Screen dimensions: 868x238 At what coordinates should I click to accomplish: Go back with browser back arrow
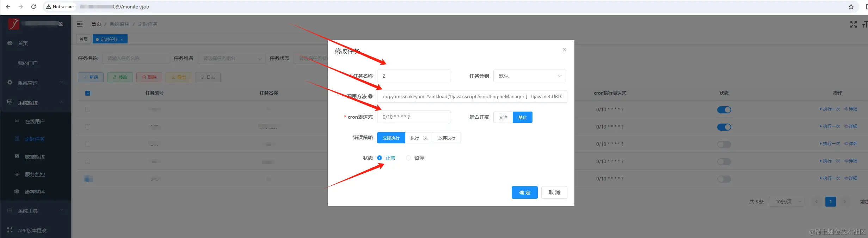click(8, 7)
